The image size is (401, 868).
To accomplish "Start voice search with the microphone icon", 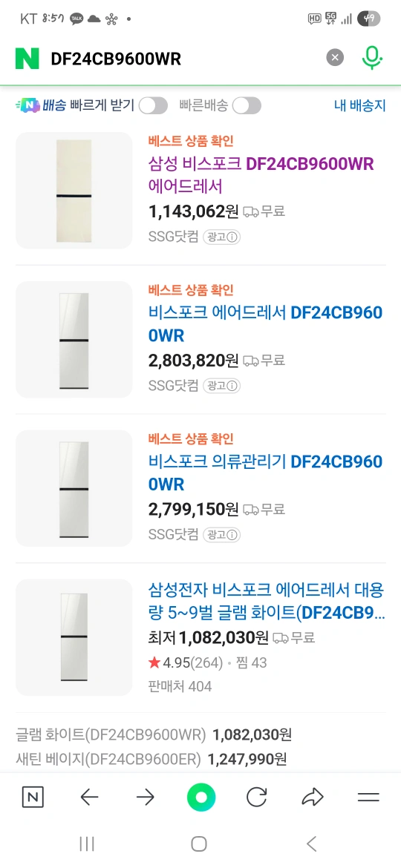I will 372,58.
